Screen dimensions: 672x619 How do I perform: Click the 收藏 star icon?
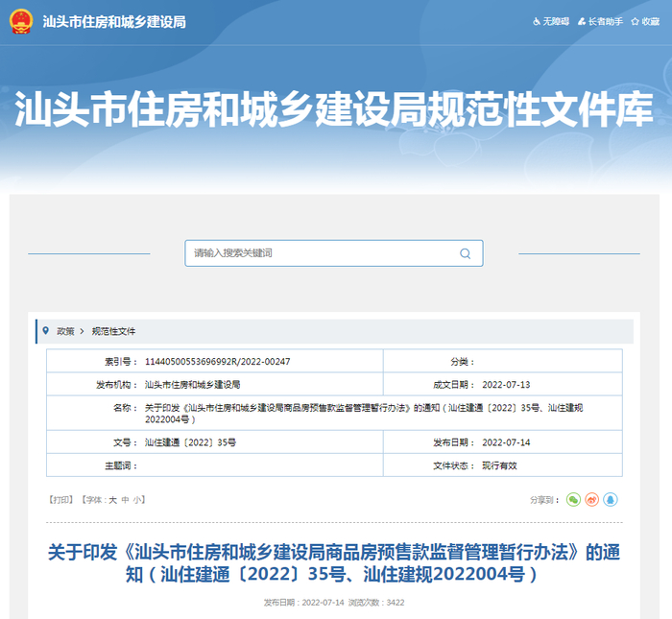(635, 21)
